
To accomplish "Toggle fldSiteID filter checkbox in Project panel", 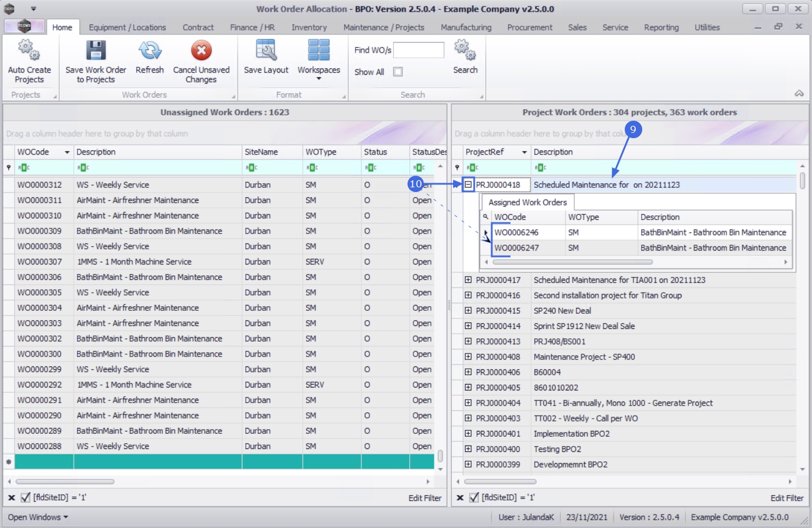I will (x=474, y=498).
